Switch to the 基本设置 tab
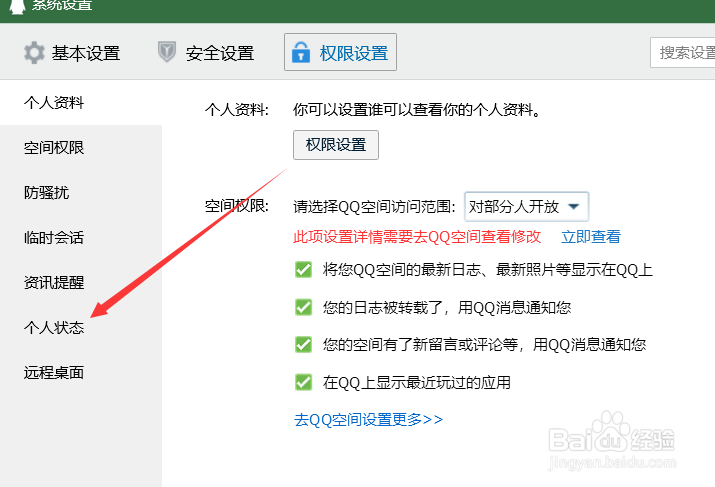715x487 pixels. (x=72, y=53)
